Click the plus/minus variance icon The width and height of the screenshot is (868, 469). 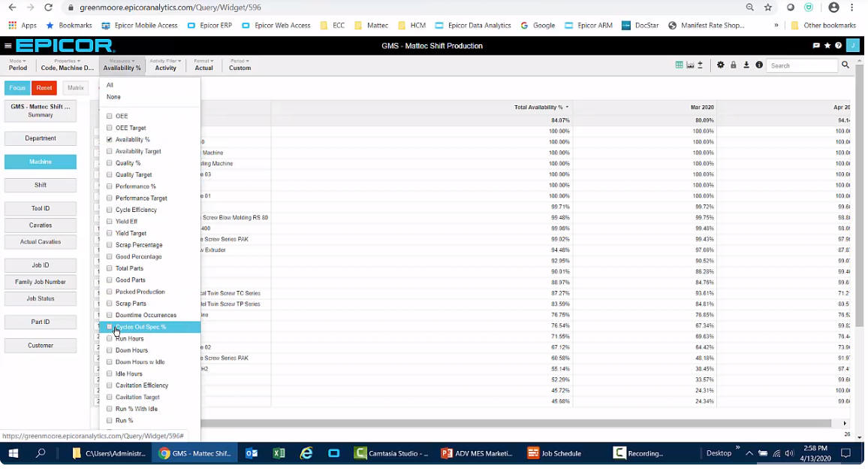click(x=701, y=65)
